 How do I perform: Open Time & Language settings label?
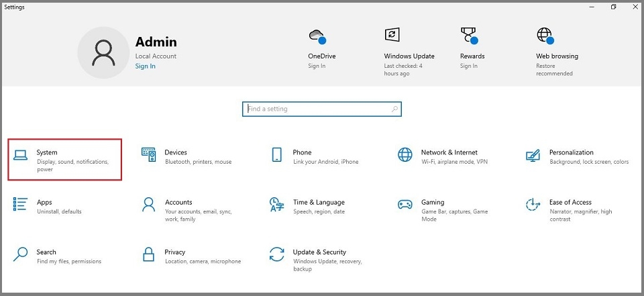pyautogui.click(x=319, y=202)
